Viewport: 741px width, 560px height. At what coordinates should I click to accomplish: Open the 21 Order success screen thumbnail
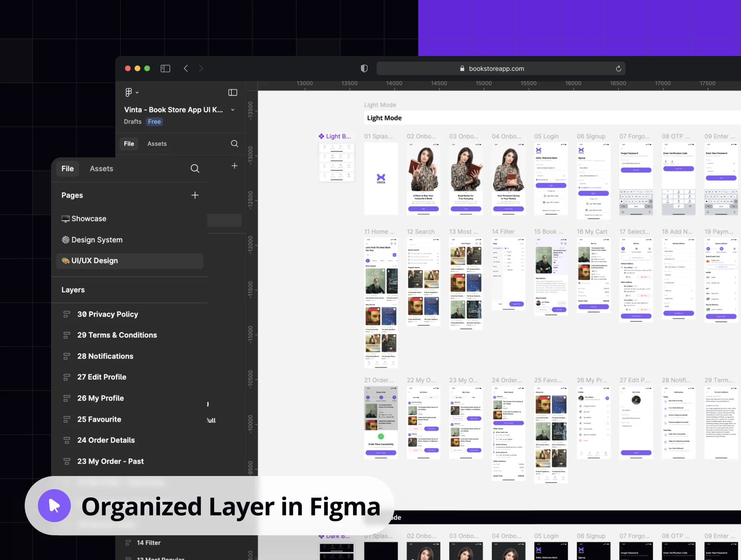(381, 422)
